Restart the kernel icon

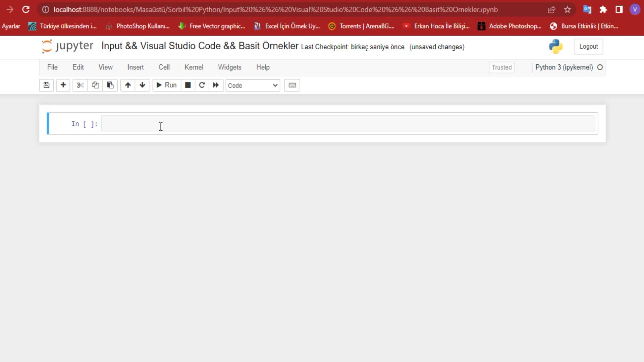point(202,85)
